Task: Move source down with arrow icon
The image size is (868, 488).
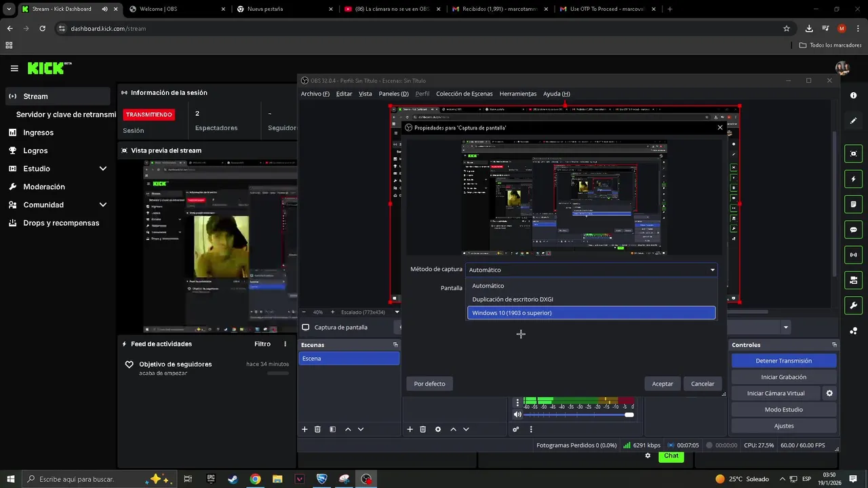Action: point(466,429)
